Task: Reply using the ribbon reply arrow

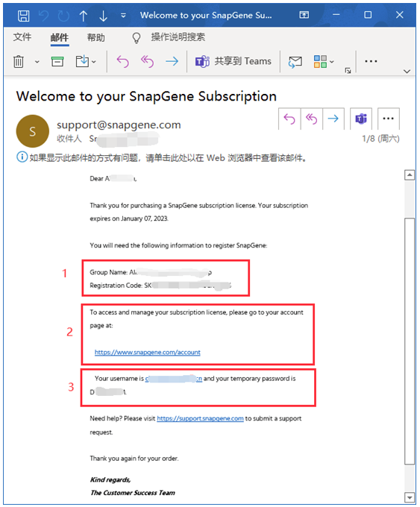Action: [x=122, y=61]
